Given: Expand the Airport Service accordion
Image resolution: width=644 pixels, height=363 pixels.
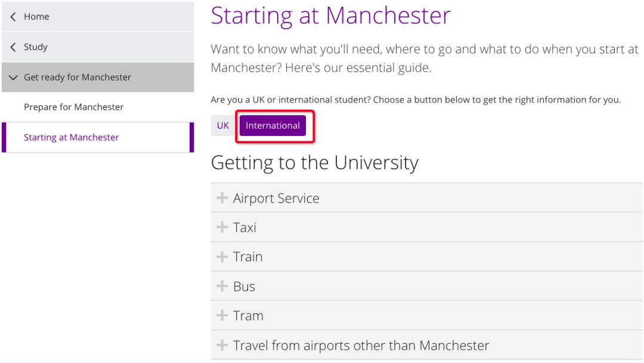Looking at the screenshot, I should pyautogui.click(x=276, y=198).
